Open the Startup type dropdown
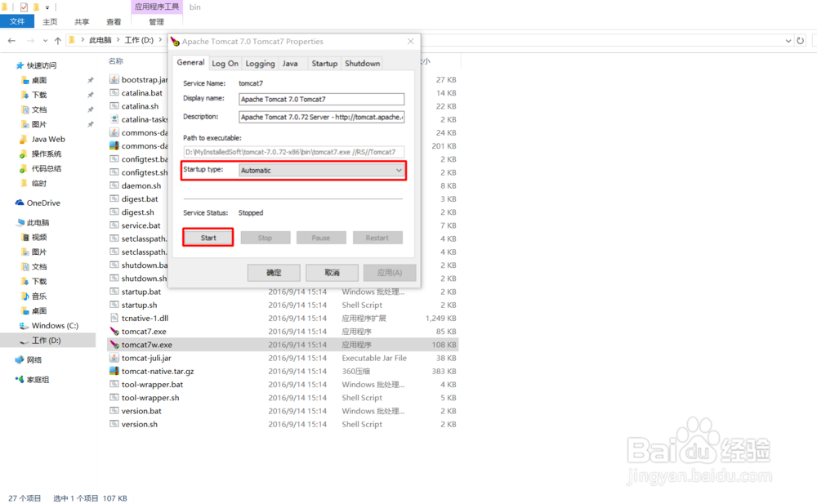817x504 pixels. click(x=321, y=171)
